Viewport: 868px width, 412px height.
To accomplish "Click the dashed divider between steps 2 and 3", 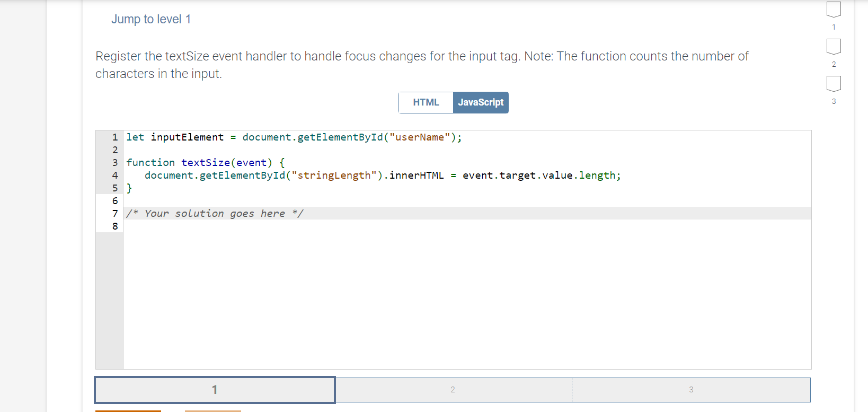I will click(572, 390).
